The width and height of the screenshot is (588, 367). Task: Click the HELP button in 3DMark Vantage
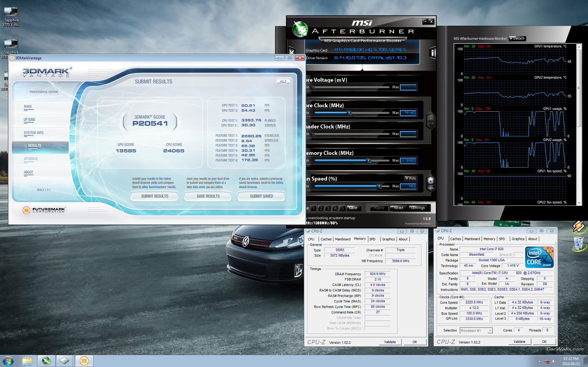click(x=283, y=82)
